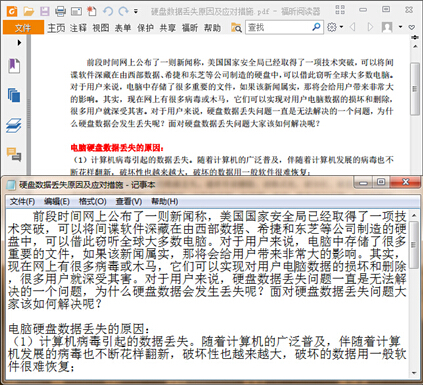This screenshot has height=385, width=423.
Task: Click the Notepad vertical scrollbar thumb
Action: coord(414,245)
